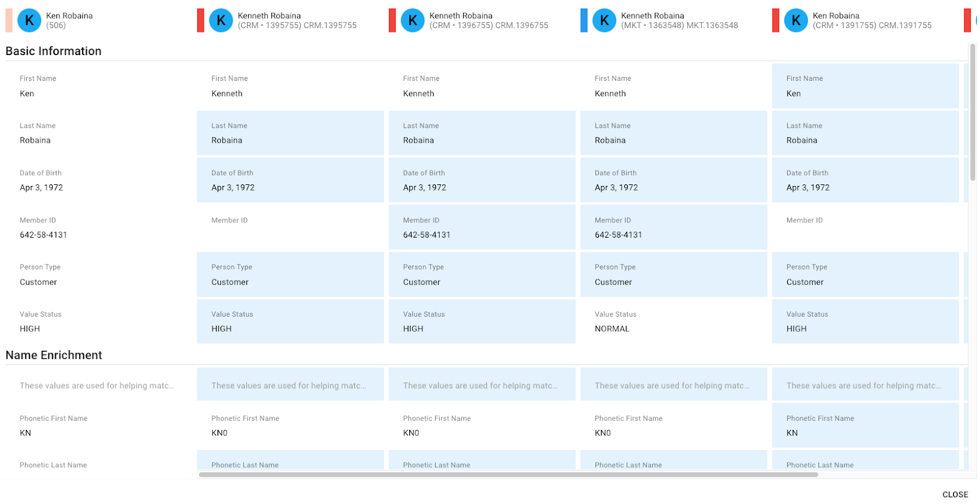980x504 pixels.
Task: Click the avatar for MKT.1363548 record
Action: [x=605, y=20]
